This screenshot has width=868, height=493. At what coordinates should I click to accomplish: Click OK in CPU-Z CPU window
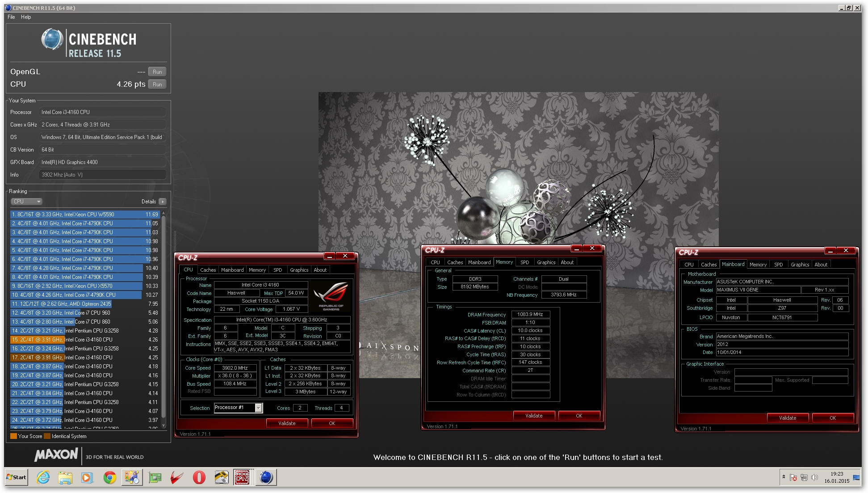tap(332, 423)
